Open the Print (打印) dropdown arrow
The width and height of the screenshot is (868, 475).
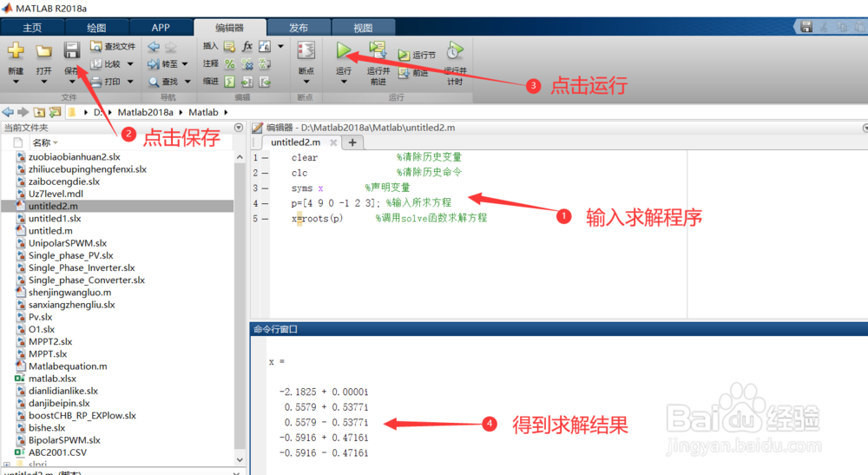point(130,82)
